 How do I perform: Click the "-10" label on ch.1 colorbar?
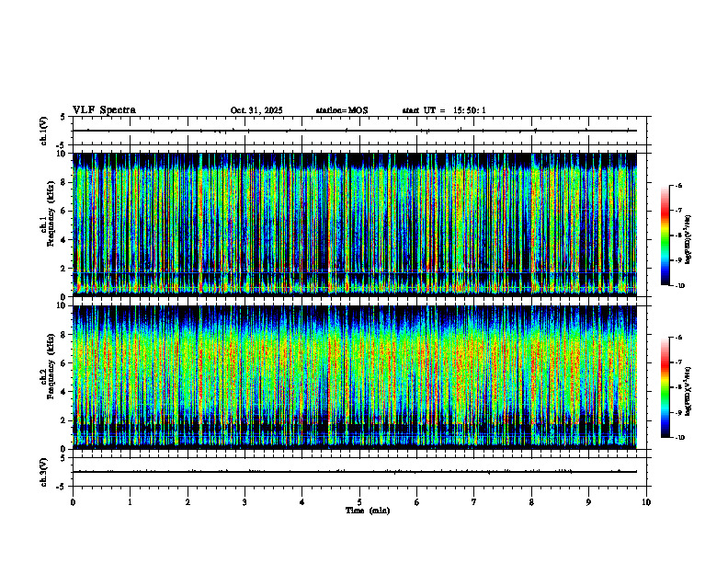680,285
